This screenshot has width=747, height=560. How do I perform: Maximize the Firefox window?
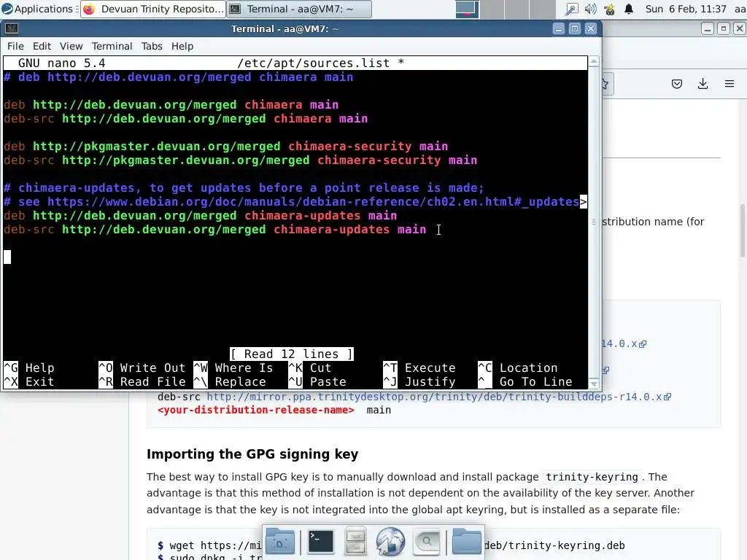click(x=723, y=28)
